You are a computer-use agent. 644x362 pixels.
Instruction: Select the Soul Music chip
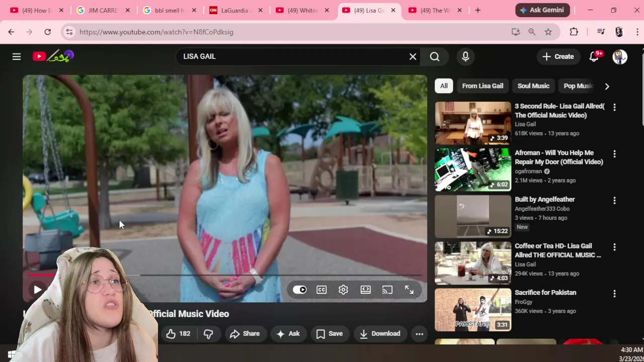click(x=533, y=86)
